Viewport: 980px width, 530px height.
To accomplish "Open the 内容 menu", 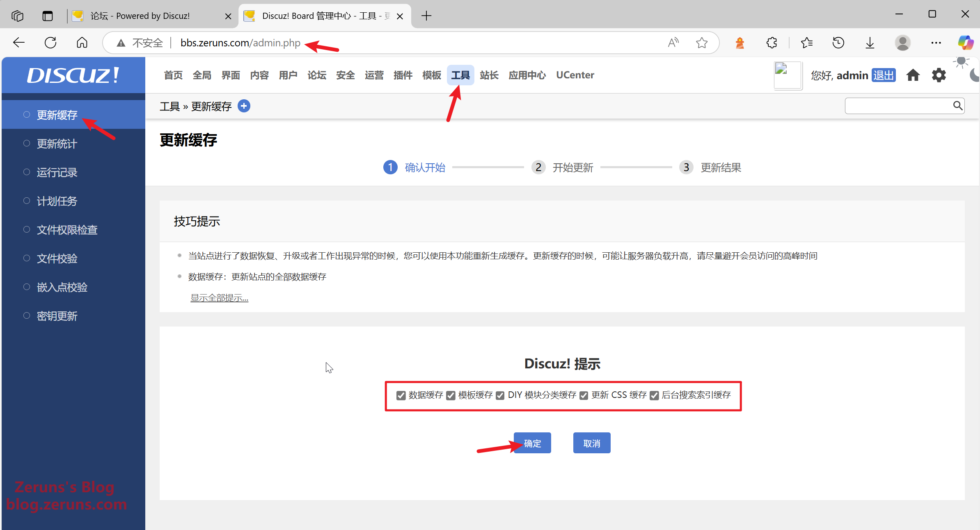I will (259, 75).
